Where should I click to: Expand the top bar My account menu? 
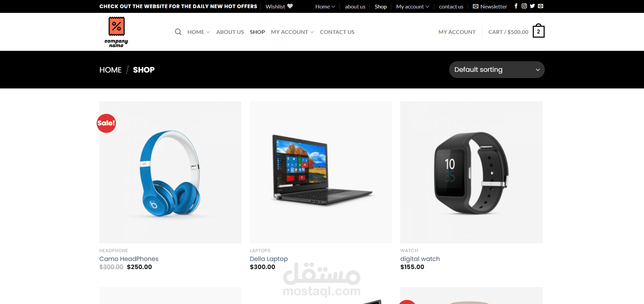click(413, 6)
